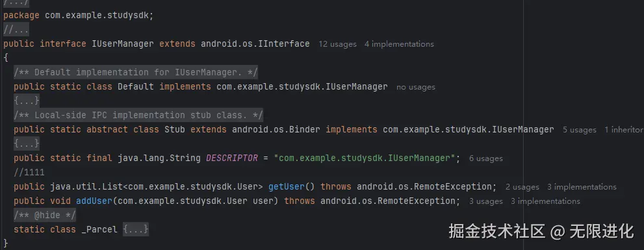Expand the folded {...} body under Default class
This screenshot has width=644, height=250.
[x=27, y=101]
